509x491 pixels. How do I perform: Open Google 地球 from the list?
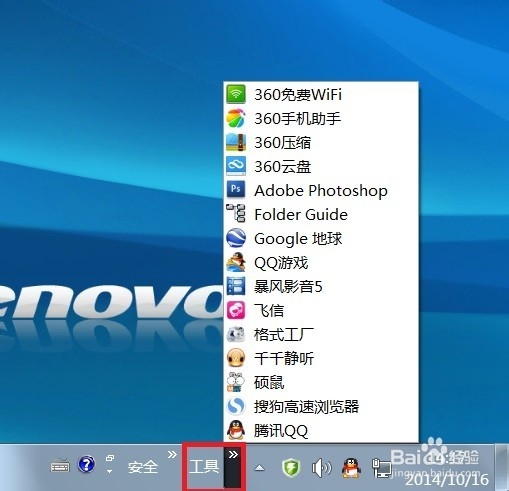tap(321, 238)
